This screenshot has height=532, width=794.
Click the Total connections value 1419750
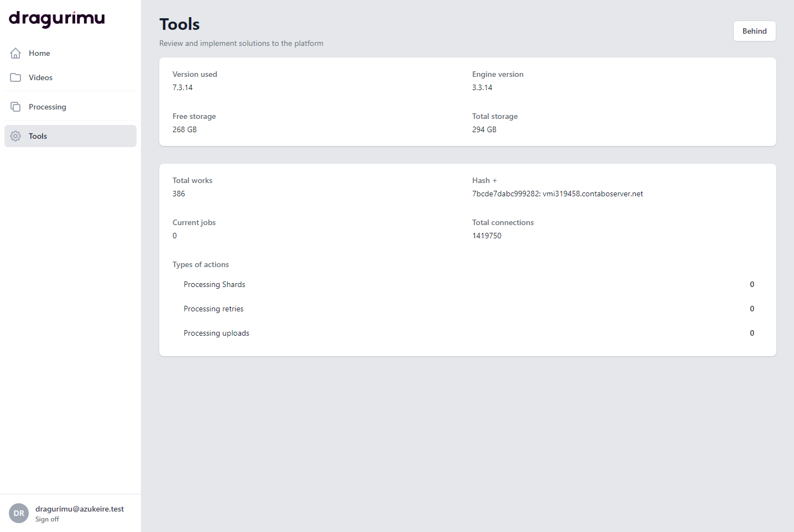[487, 236]
